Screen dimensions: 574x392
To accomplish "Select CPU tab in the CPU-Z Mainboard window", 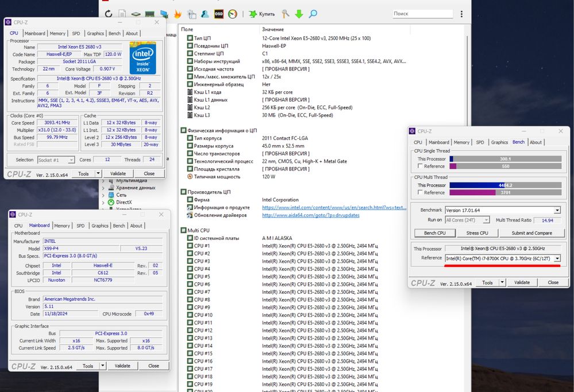I will pyautogui.click(x=18, y=226).
